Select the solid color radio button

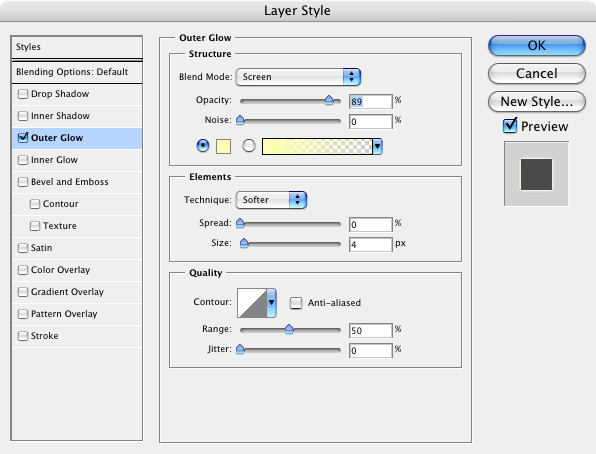coord(203,146)
